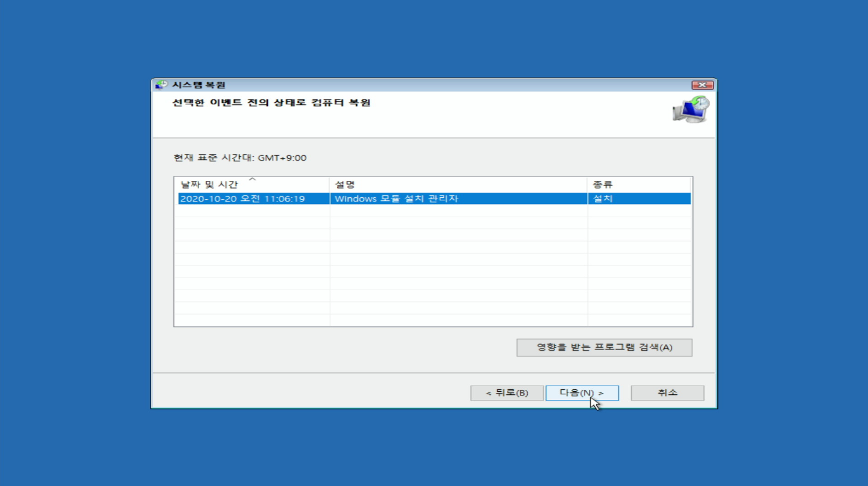
Task: Click the 시스템 복원 window title text
Action: point(198,85)
